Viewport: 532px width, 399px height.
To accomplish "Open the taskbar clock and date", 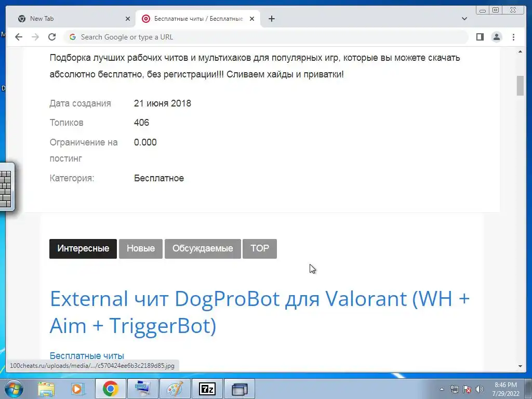I will 506,389.
